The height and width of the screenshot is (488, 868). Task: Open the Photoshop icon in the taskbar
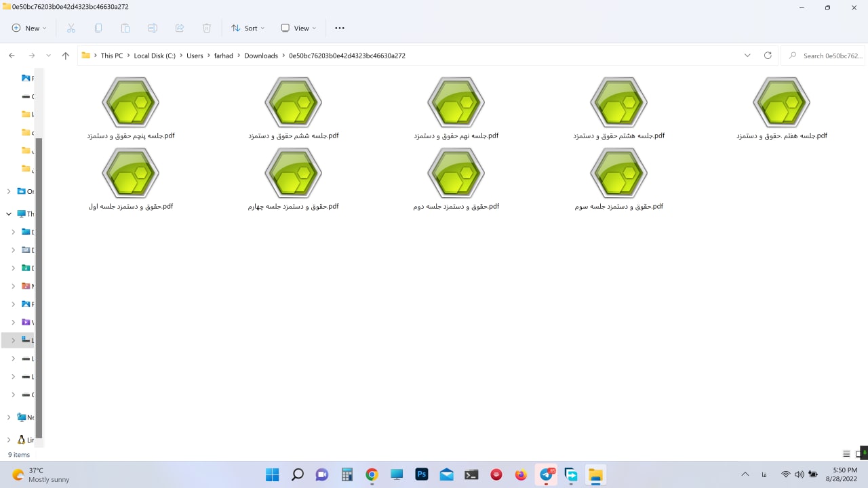[x=421, y=474]
